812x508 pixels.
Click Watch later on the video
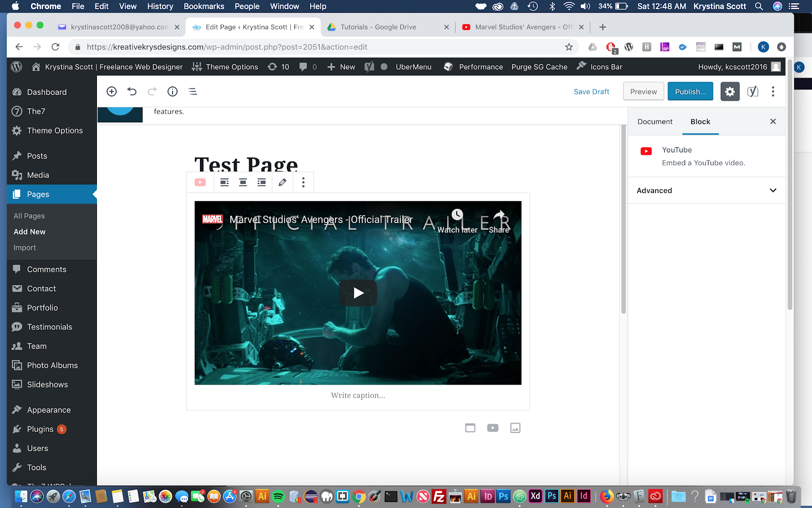457,221
